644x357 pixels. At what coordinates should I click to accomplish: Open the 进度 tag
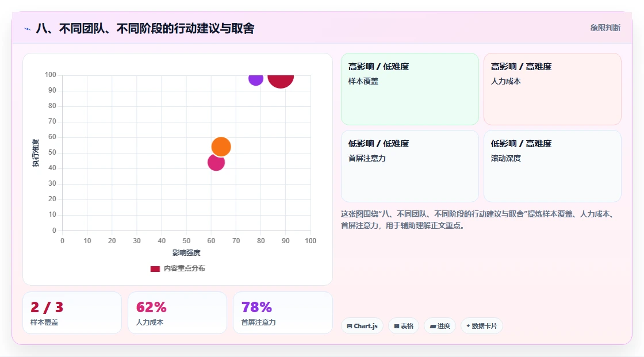tap(440, 326)
